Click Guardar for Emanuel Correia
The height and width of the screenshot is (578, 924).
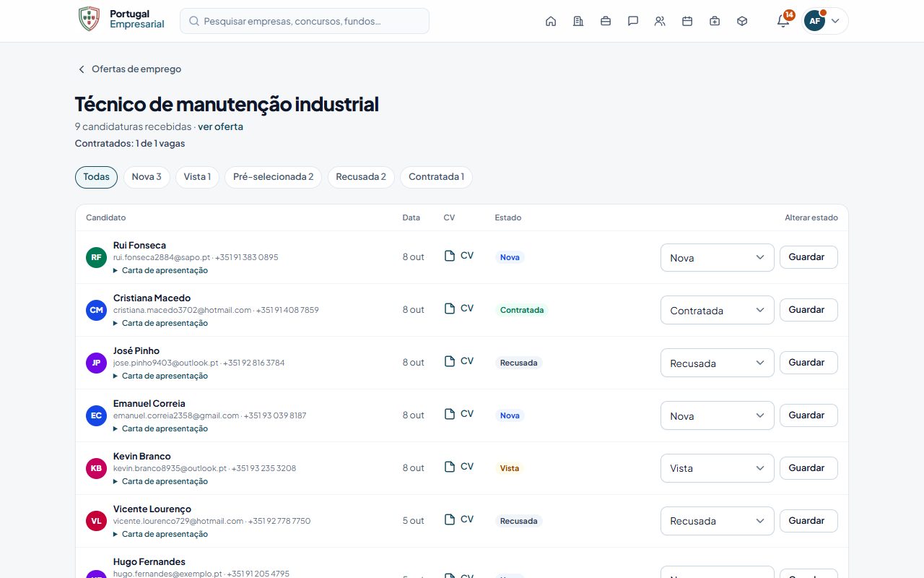(x=808, y=415)
